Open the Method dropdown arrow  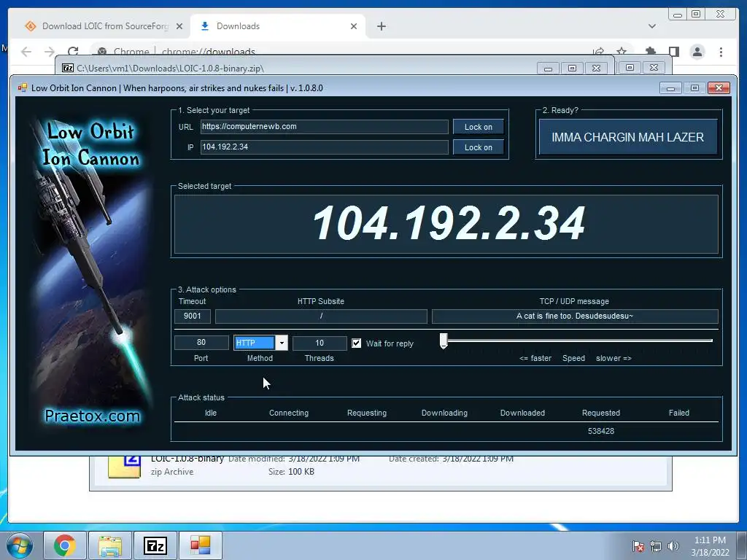pos(282,343)
